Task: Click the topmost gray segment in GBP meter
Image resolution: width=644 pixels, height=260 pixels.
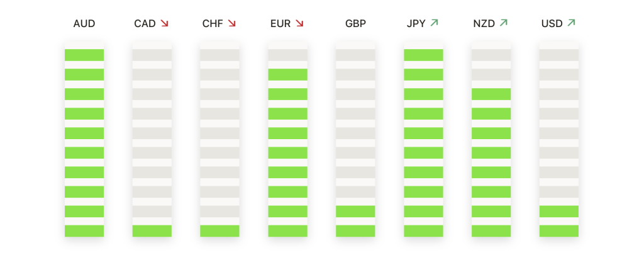Action: [355, 55]
